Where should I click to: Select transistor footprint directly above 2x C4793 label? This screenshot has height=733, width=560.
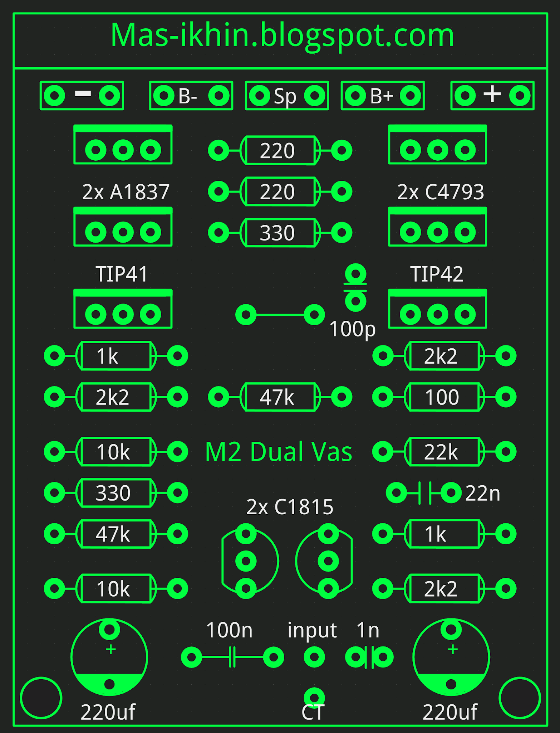point(438,145)
